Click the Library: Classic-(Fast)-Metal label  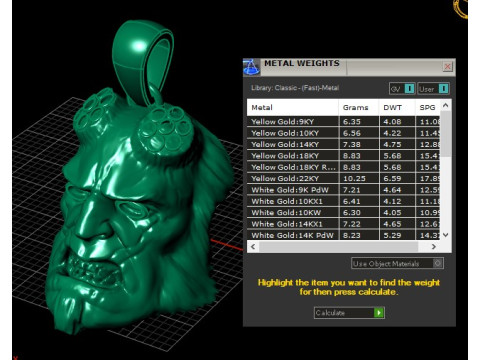pyautogui.click(x=295, y=88)
